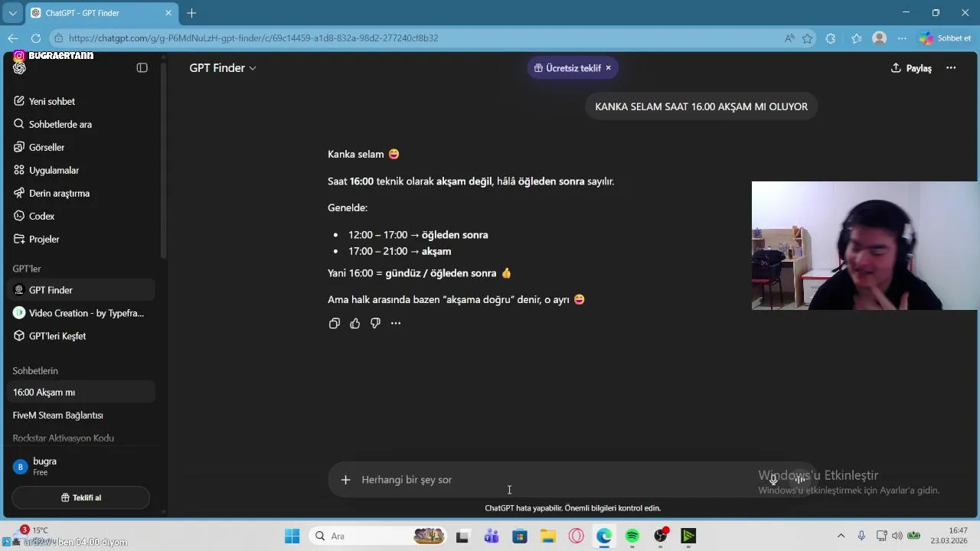Viewport: 980px width, 551px height.
Task: Dismiss the Ücretsiz teklif badge
Action: click(x=609, y=68)
